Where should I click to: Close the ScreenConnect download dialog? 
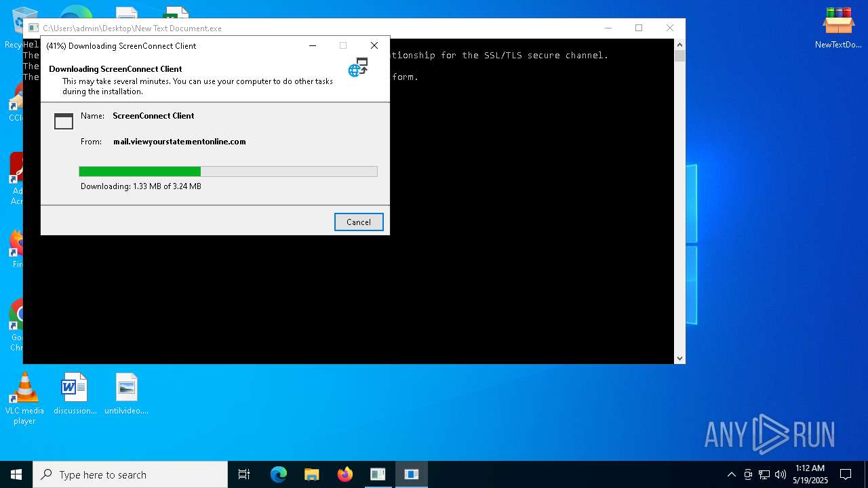pyautogui.click(x=374, y=45)
